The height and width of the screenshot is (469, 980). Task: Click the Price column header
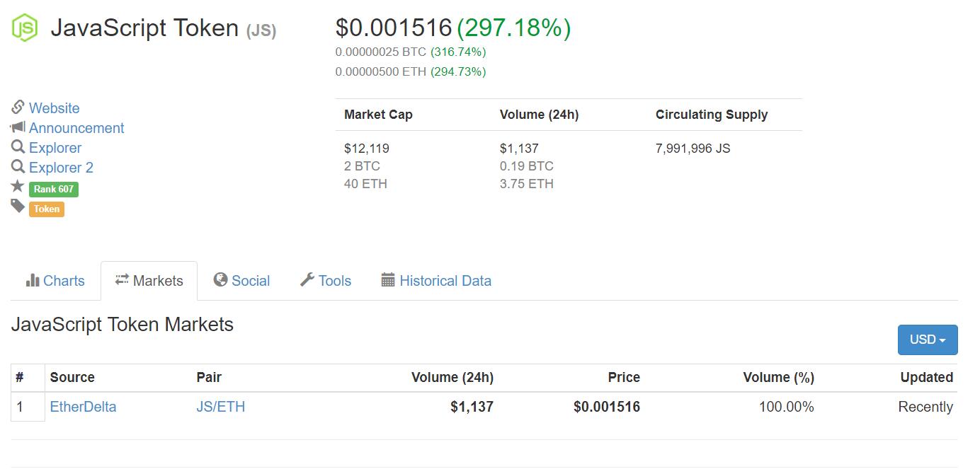[623, 377]
